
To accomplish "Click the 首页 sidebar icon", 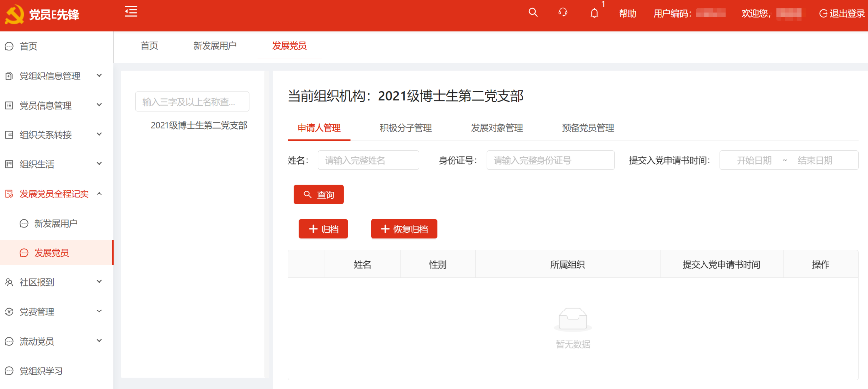I will (9, 46).
